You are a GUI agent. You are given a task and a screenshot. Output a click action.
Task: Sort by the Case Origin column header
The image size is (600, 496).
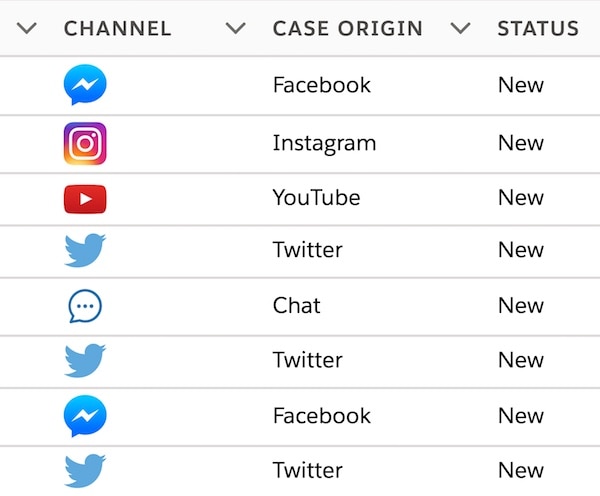coord(347,28)
